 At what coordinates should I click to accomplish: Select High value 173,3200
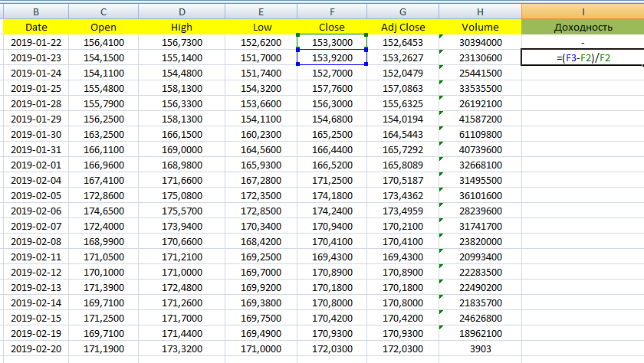(x=182, y=348)
